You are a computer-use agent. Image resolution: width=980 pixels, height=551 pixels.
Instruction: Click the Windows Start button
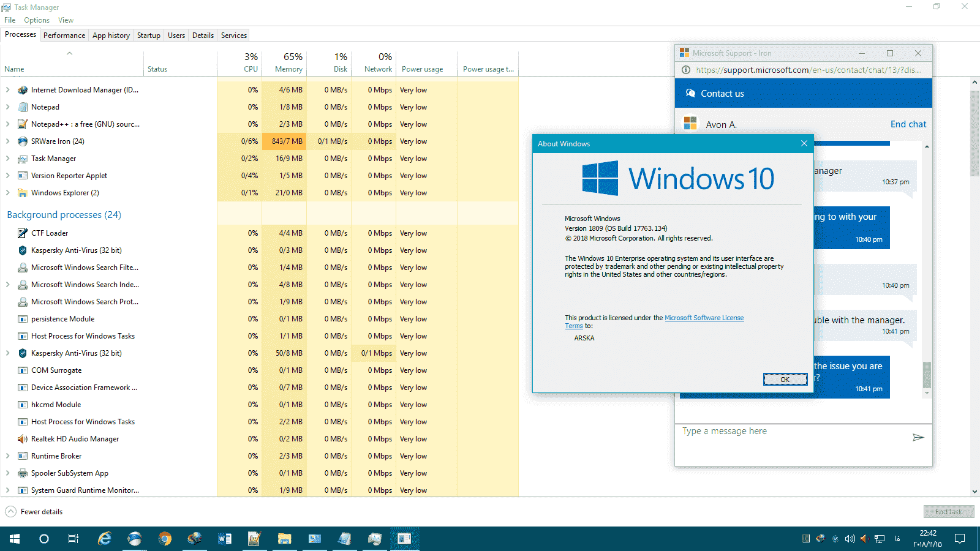click(x=15, y=539)
